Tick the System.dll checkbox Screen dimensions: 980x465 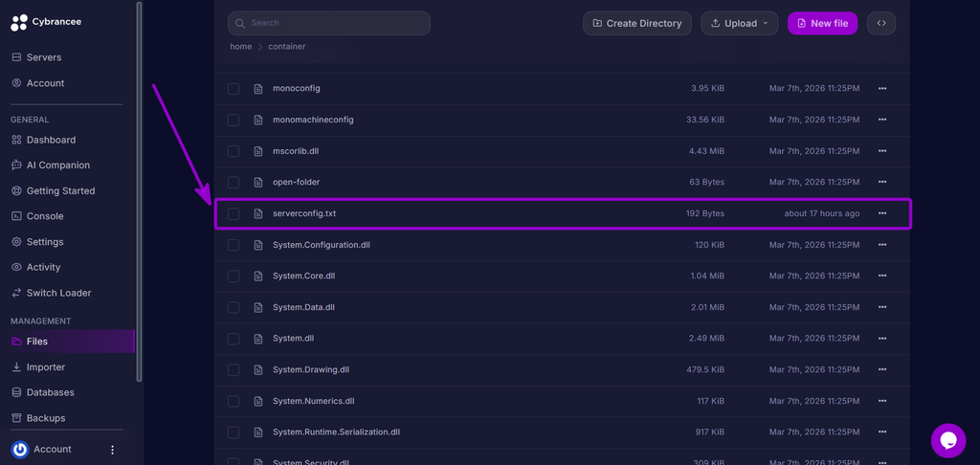[x=234, y=339]
